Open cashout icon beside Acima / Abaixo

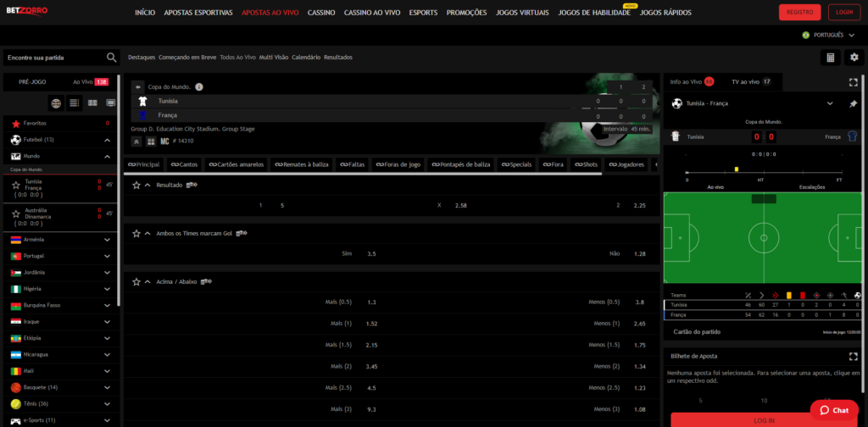click(206, 281)
